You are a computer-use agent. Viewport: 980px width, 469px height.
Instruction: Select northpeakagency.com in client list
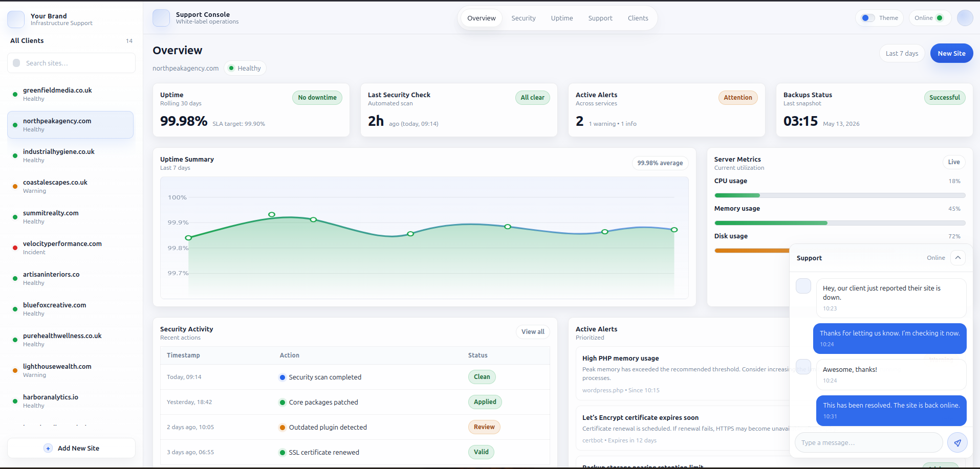[70, 125]
